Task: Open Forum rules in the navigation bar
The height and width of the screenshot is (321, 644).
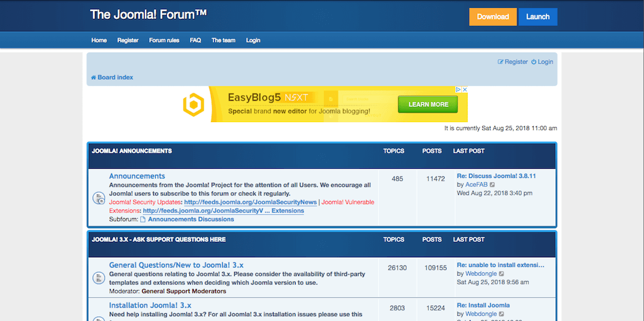Action: click(164, 41)
